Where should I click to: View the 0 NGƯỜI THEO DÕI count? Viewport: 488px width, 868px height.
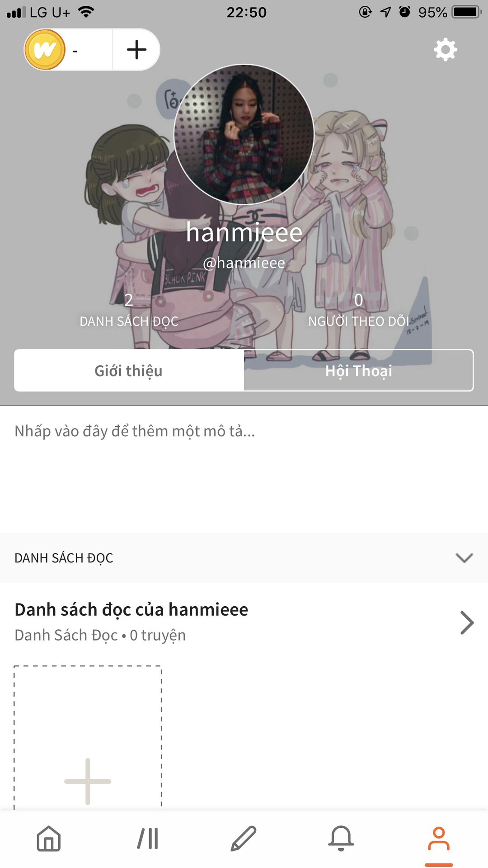pyautogui.click(x=359, y=310)
